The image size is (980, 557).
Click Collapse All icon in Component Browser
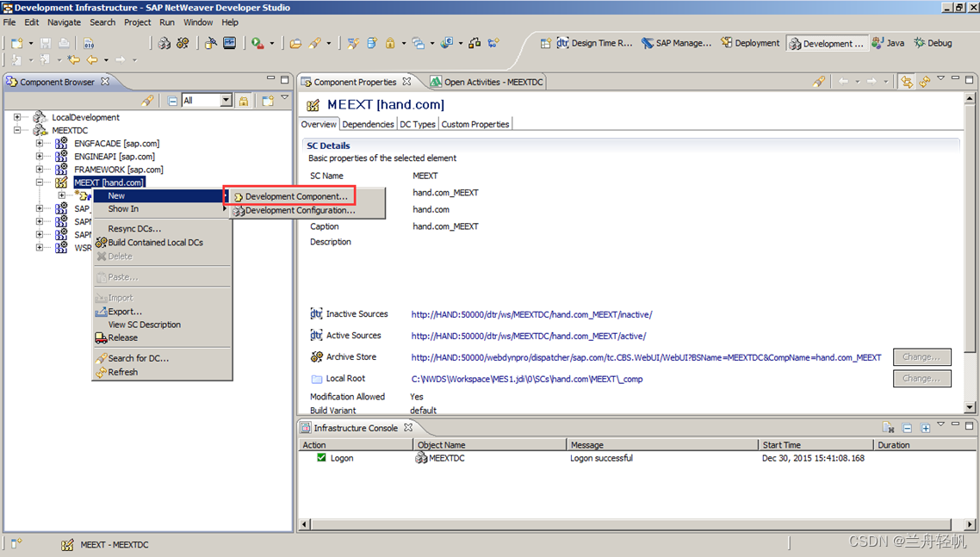pos(172,101)
